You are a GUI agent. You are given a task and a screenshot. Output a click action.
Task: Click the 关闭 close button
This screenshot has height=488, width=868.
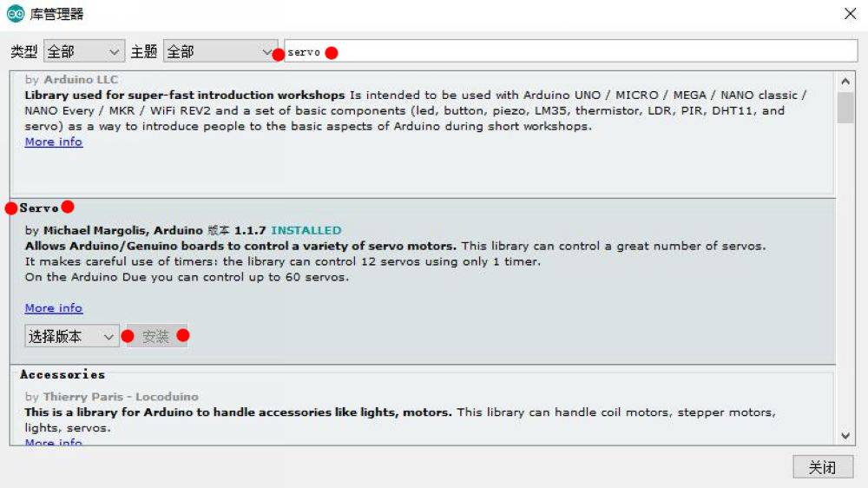point(823,467)
